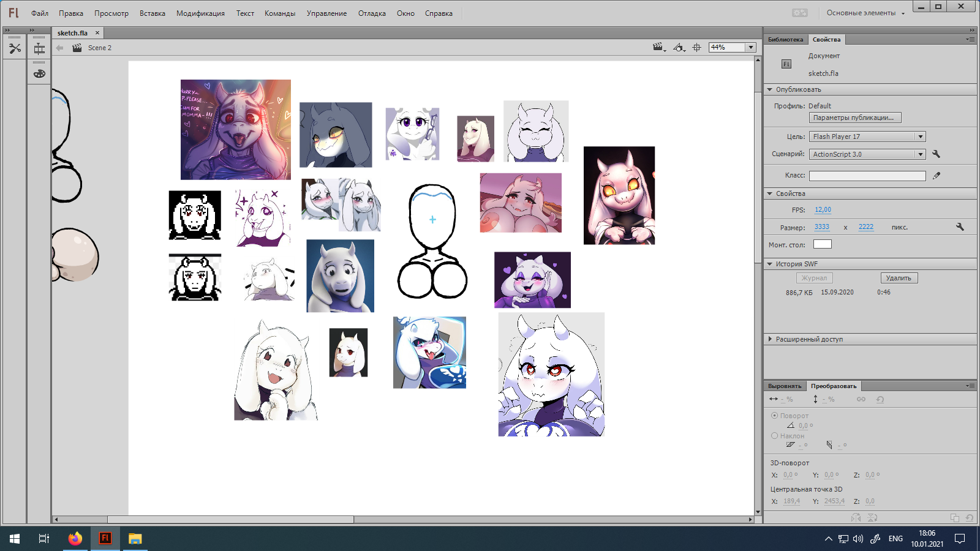Click the Flash app icon on the taskbar
The height and width of the screenshot is (551, 980).
point(105,539)
